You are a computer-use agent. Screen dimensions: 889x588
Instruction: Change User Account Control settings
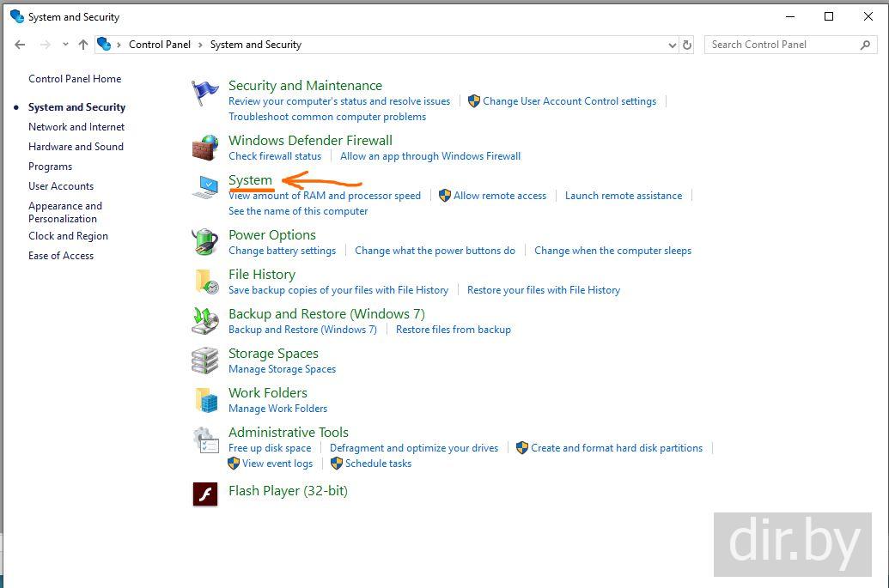[569, 101]
